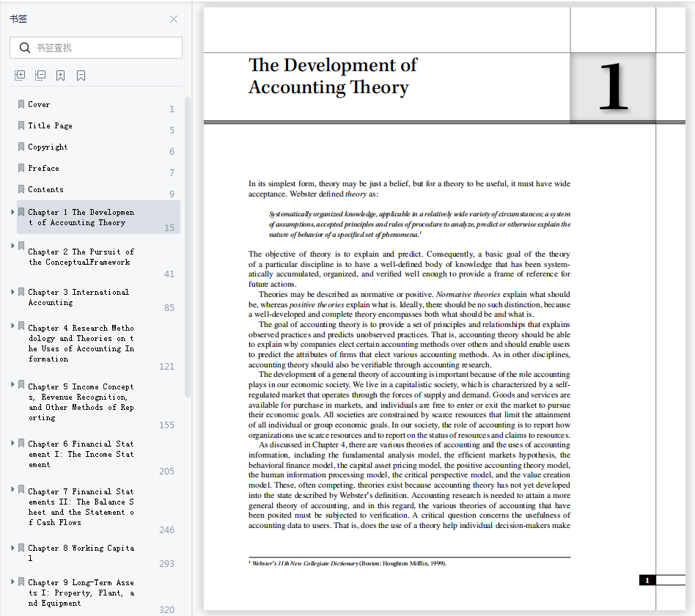
Task: Click page number 205 beside Chapter 6
Action: point(166,471)
